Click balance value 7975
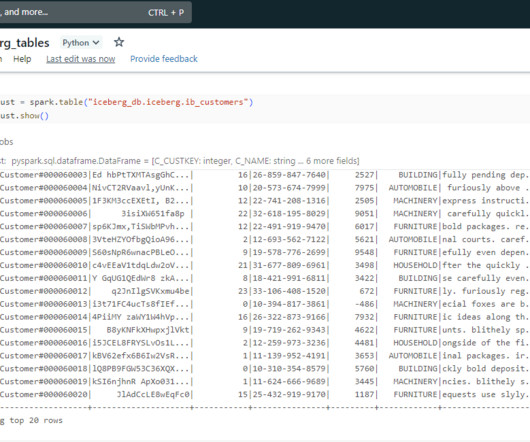530x442 pixels. (364, 188)
